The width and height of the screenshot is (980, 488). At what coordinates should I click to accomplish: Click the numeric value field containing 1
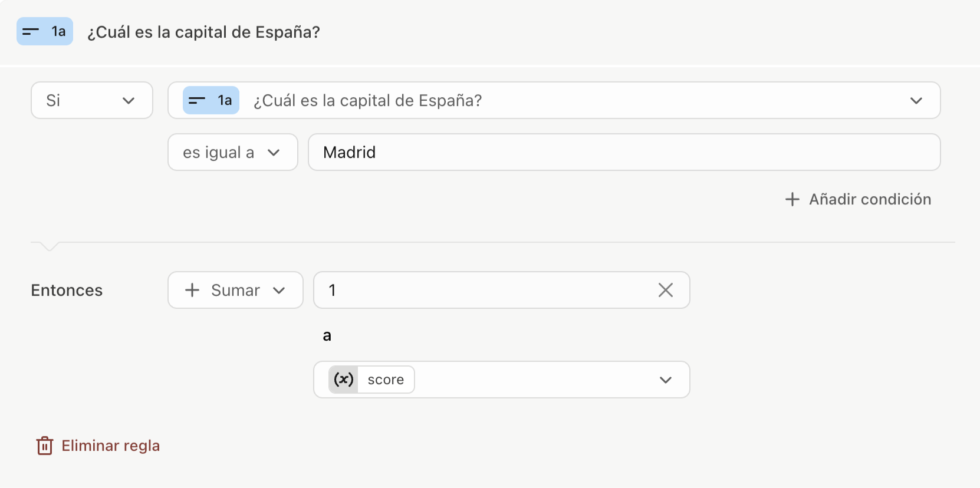click(502, 290)
